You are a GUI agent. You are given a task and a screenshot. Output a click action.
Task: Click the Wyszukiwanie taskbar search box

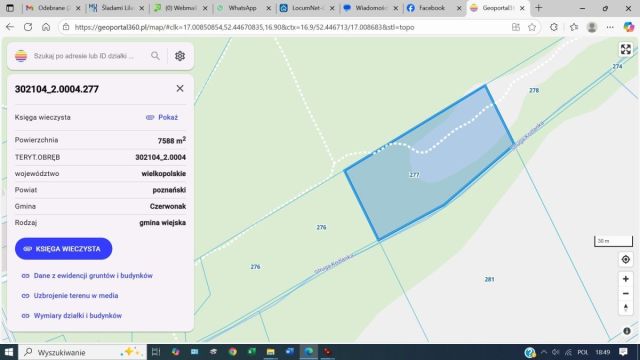tap(82, 352)
